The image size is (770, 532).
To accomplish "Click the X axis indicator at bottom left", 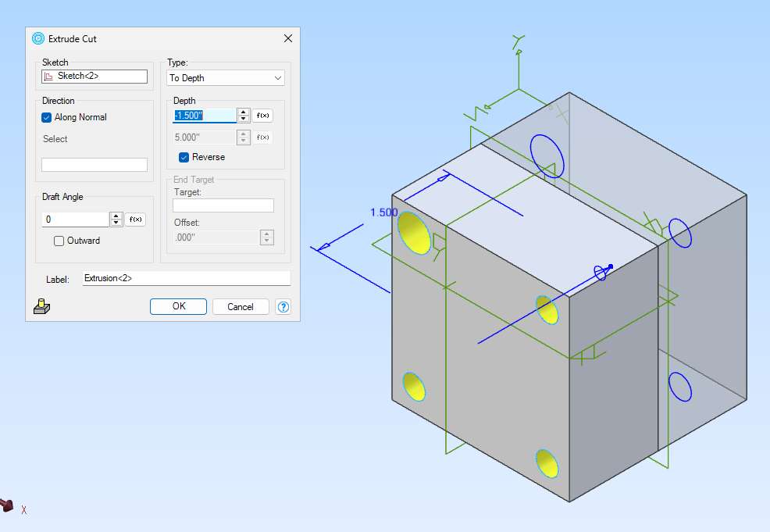I will 23,510.
